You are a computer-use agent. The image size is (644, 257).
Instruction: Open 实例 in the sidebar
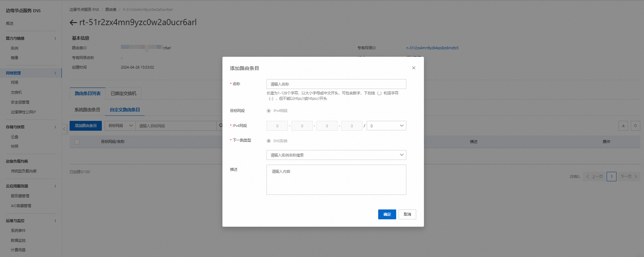coord(15,48)
